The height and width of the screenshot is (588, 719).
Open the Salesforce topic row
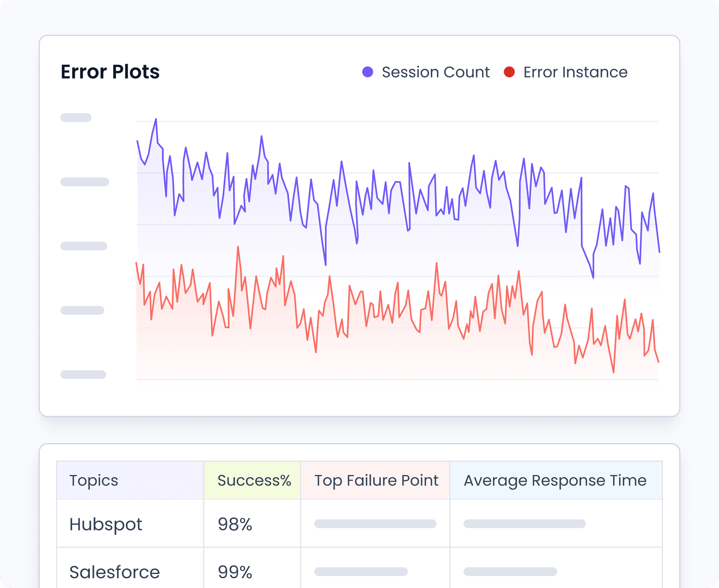tap(114, 572)
